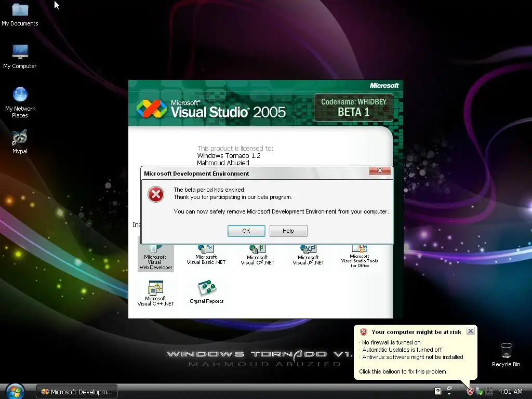Click the red shield security tray icon
The height and width of the screenshot is (399, 532).
470,392
